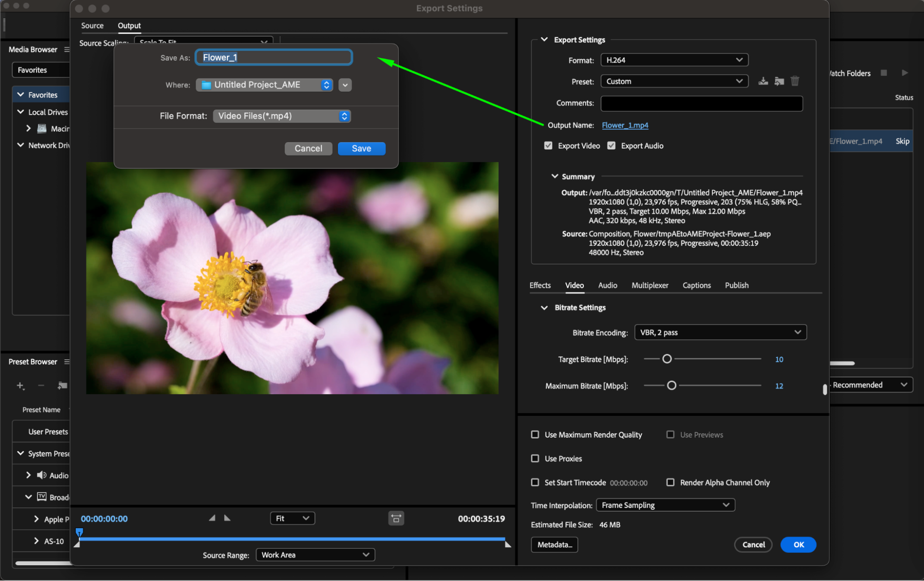Viewport: 924px width, 581px height.
Task: Click the Set Out Point triangle marker
Action: click(x=227, y=518)
